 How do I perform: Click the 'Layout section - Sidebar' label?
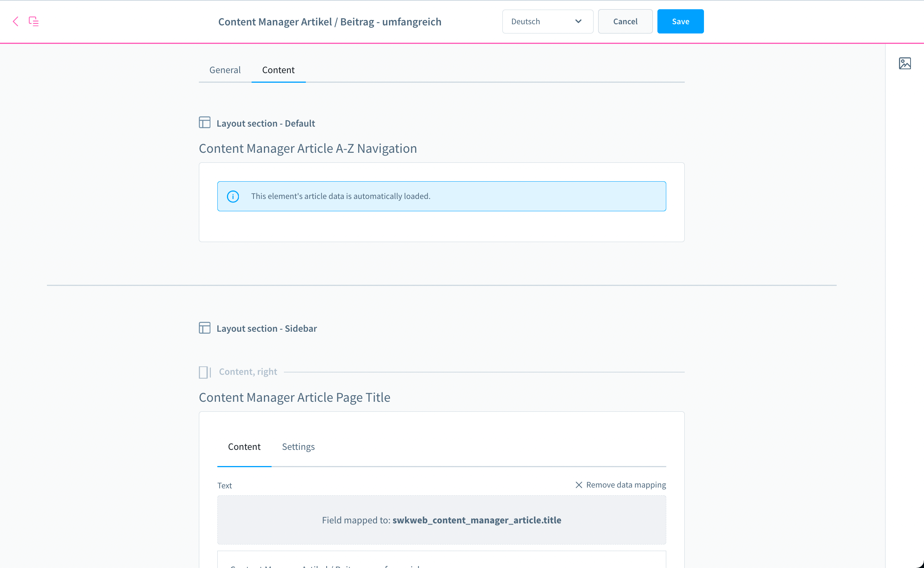[267, 329]
